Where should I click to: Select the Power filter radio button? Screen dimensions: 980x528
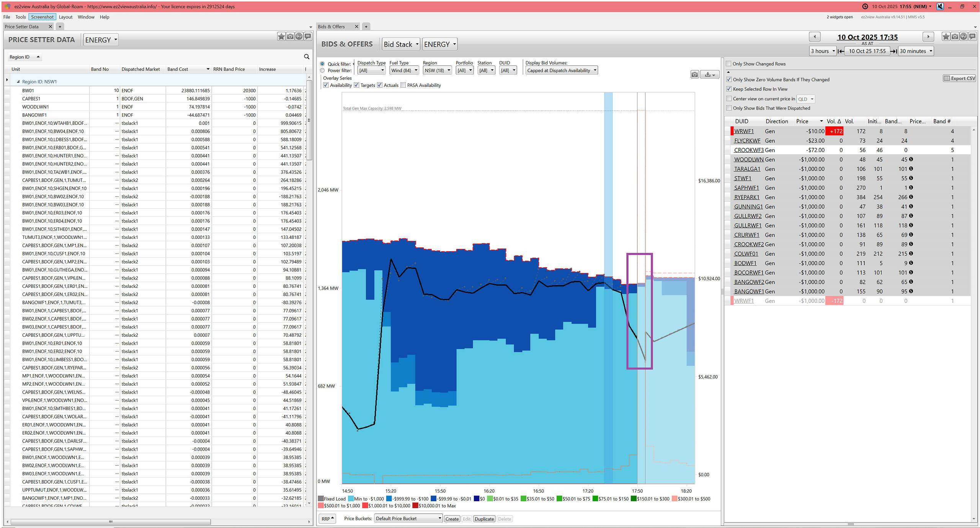[322, 70]
